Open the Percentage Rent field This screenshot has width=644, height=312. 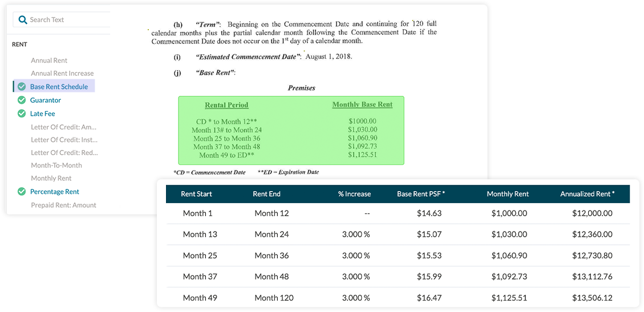coord(55,192)
